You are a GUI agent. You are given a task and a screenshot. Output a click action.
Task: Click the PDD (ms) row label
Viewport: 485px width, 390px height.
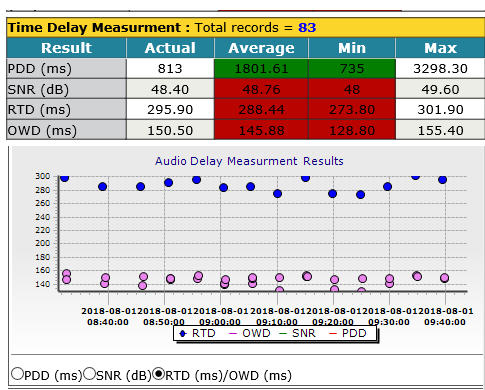tap(40, 69)
